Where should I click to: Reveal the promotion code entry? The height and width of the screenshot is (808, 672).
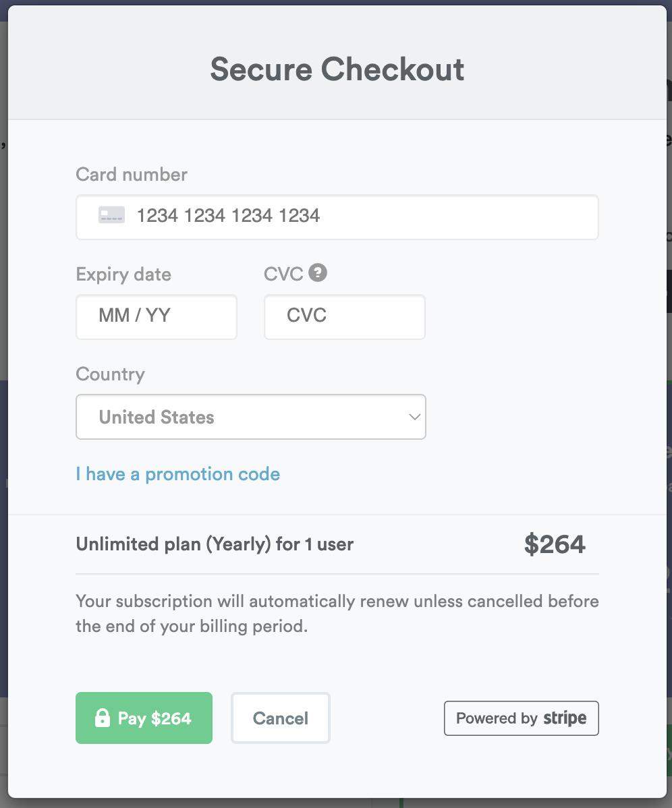click(x=177, y=474)
